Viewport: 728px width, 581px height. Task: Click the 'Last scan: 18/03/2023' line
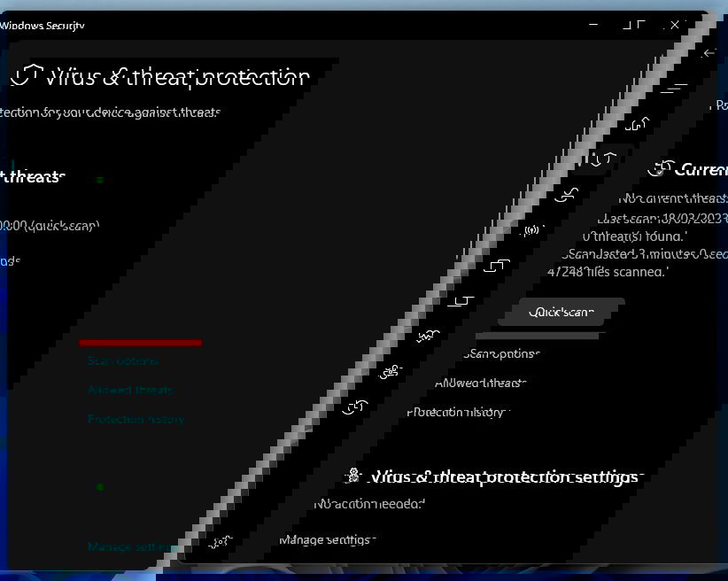(662, 218)
